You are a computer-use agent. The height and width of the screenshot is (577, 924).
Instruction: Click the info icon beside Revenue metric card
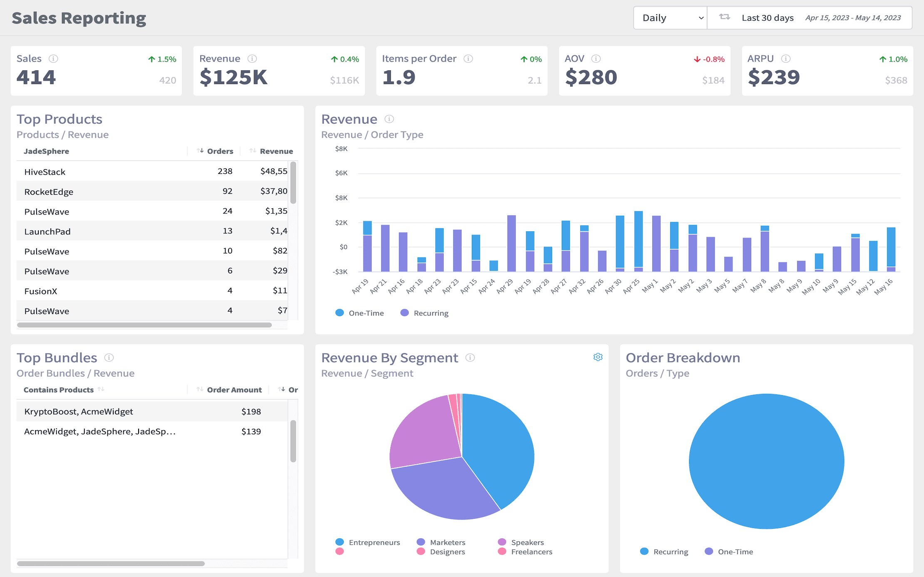pos(252,59)
